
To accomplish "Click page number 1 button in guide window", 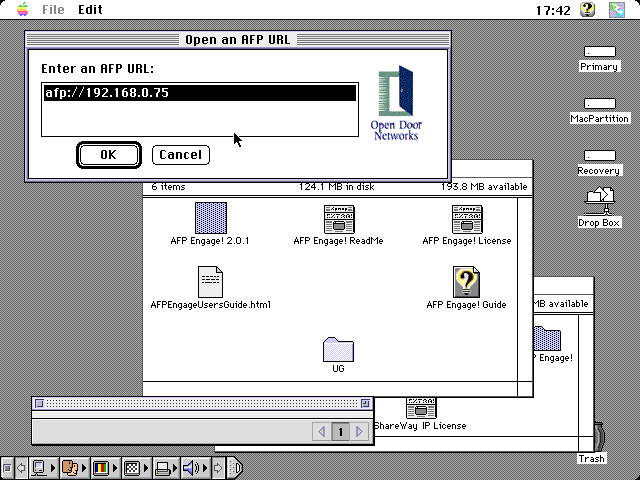I will [x=340, y=431].
